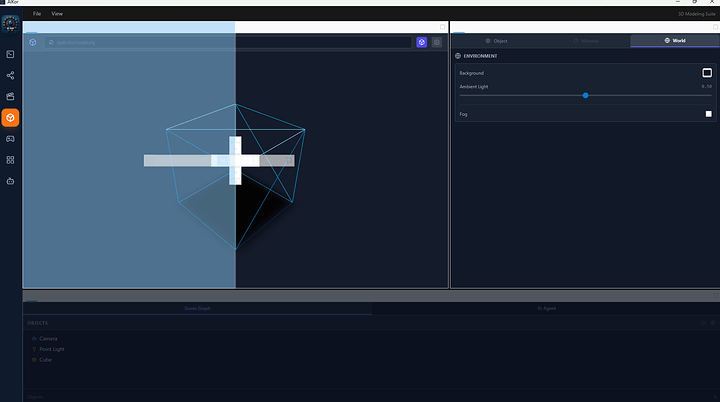Open the File menu
The height and width of the screenshot is (402, 720).
pos(37,14)
